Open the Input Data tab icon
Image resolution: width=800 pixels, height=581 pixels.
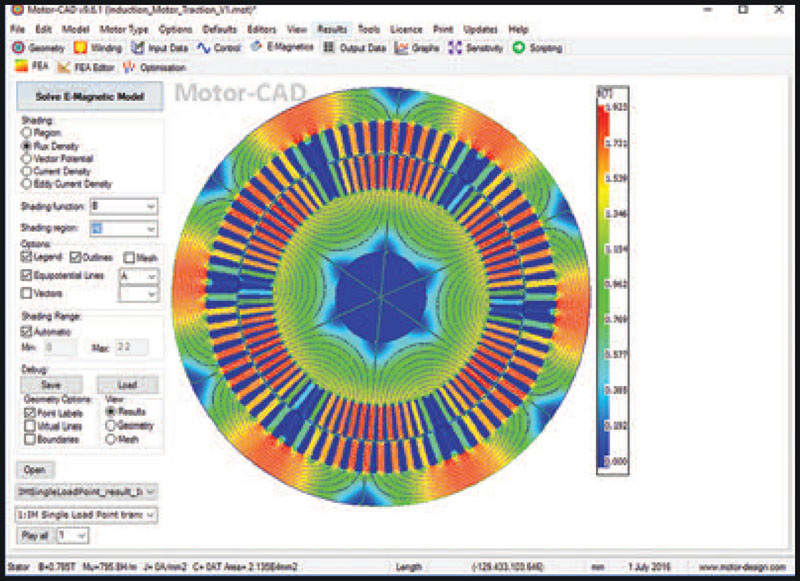137,48
